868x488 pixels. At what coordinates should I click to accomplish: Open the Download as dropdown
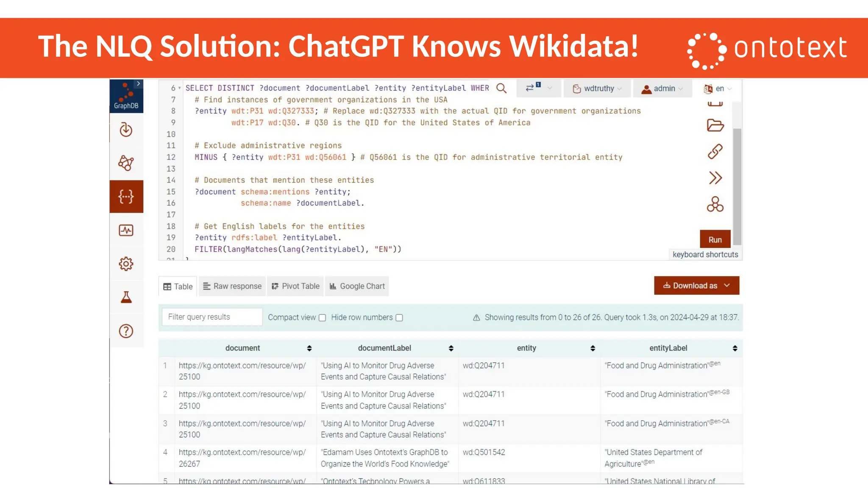point(696,286)
